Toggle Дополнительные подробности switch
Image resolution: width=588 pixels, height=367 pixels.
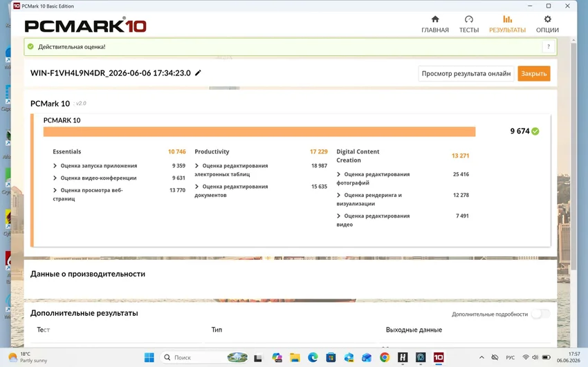541,314
